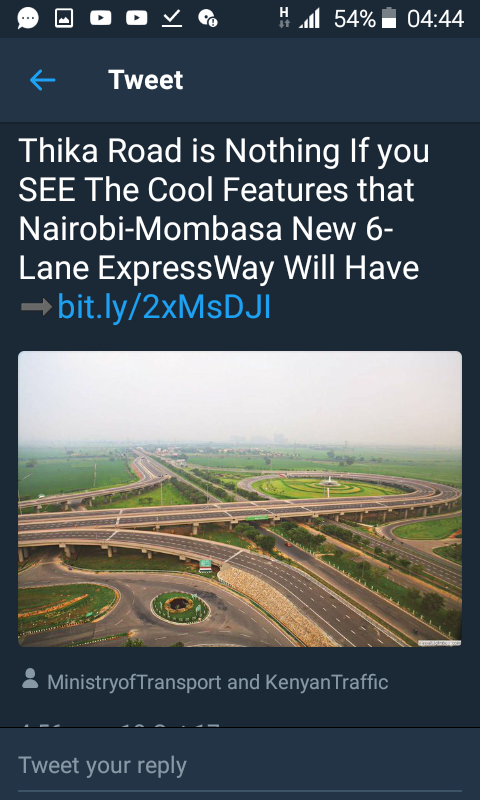
Task: Tap the 04:44 clock in status bar
Action: pyautogui.click(x=436, y=19)
